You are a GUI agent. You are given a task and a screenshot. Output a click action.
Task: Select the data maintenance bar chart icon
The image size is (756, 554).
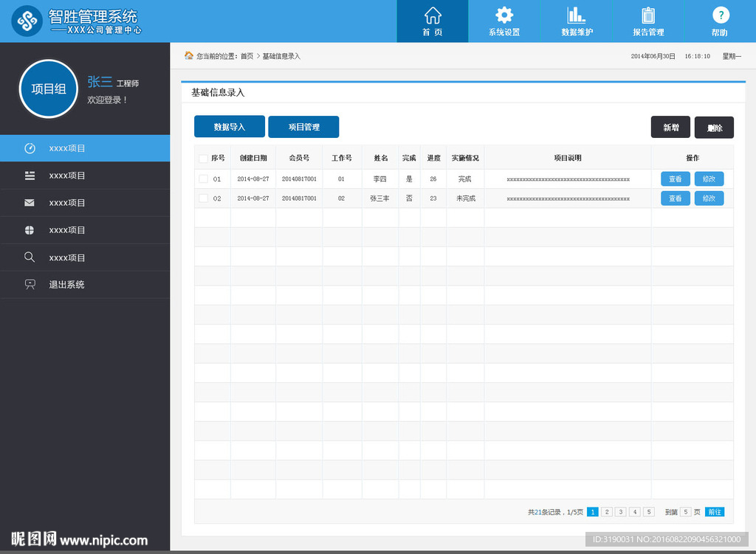point(577,15)
